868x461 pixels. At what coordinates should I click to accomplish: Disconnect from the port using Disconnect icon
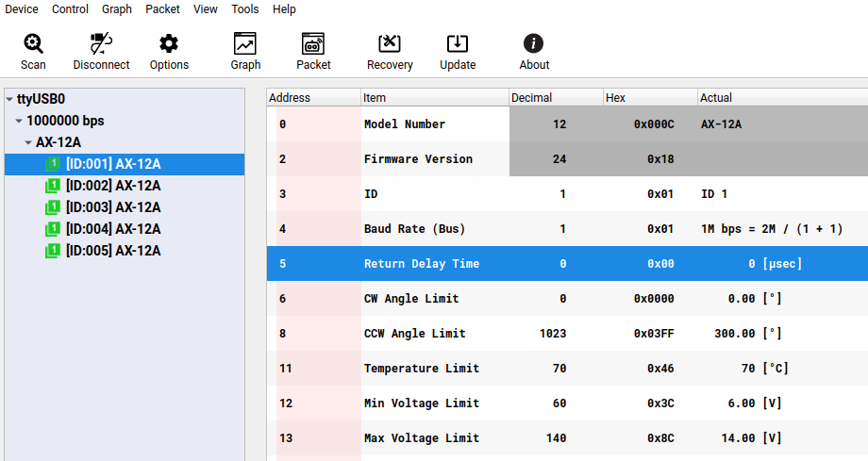tap(101, 43)
